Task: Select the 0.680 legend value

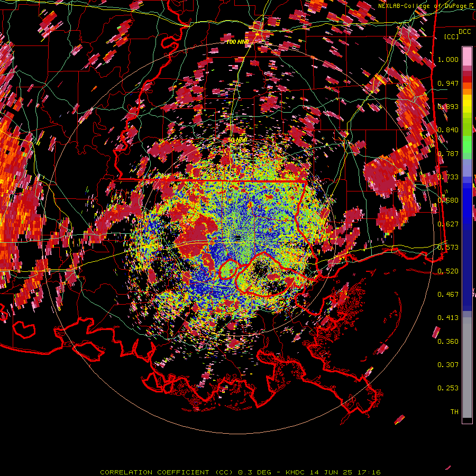Action: [x=448, y=200]
